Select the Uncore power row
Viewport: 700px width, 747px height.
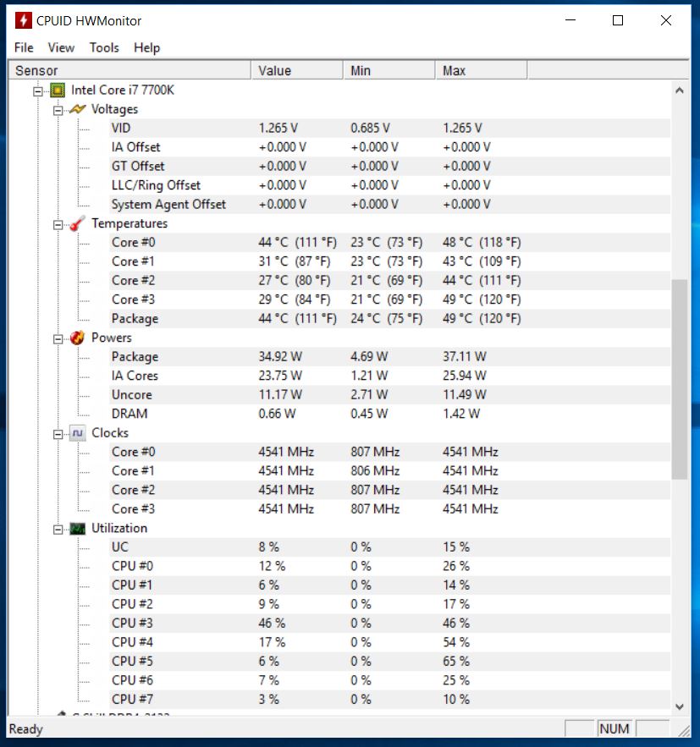pyautogui.click(x=389, y=395)
